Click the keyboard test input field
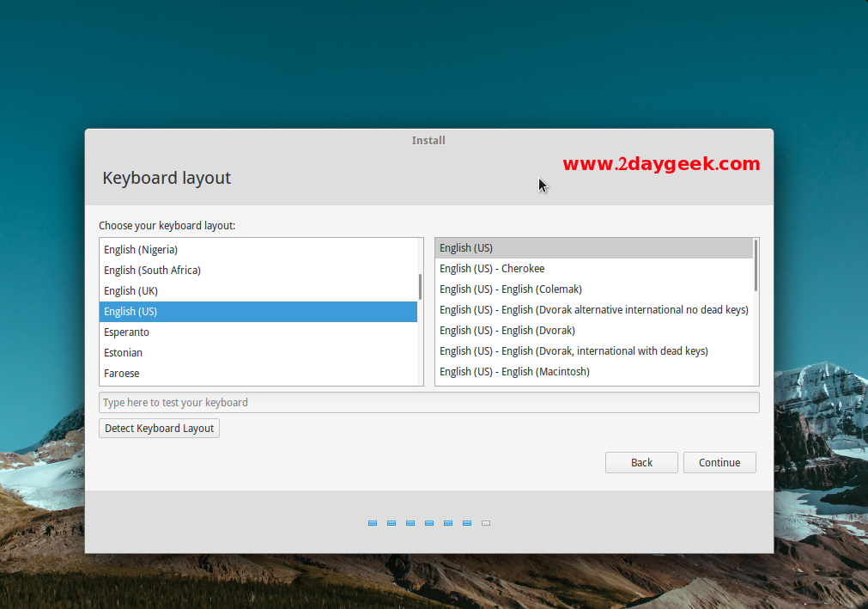Image resolution: width=868 pixels, height=609 pixels. coord(428,402)
